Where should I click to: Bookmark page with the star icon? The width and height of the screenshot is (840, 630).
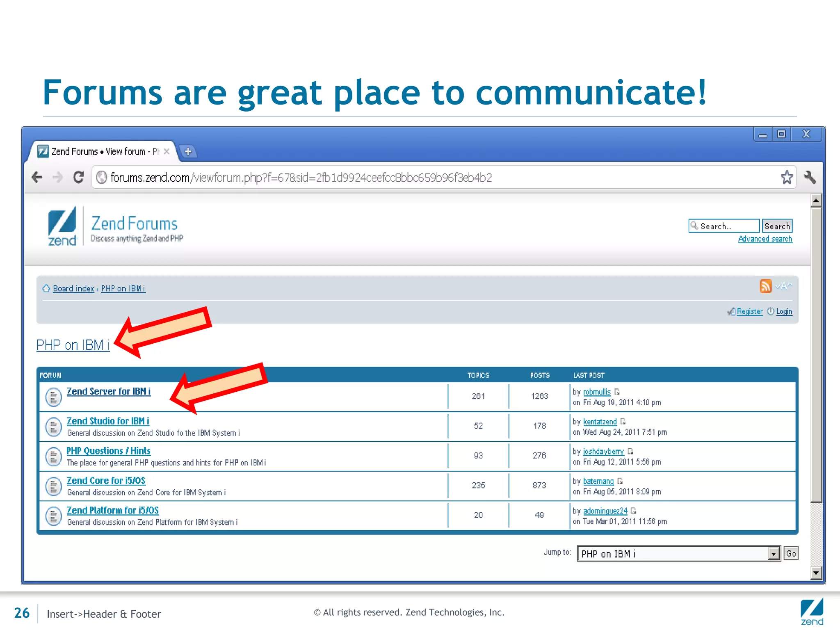(x=786, y=177)
